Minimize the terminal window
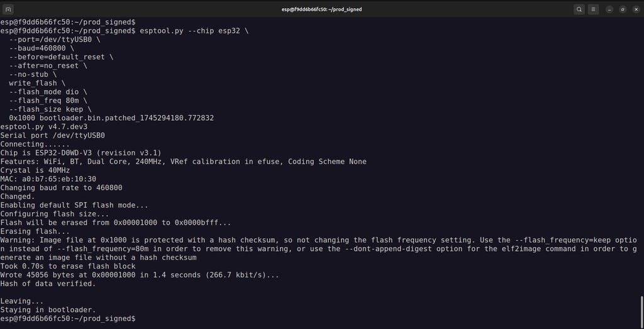The height and width of the screenshot is (329, 644). pyautogui.click(x=609, y=9)
